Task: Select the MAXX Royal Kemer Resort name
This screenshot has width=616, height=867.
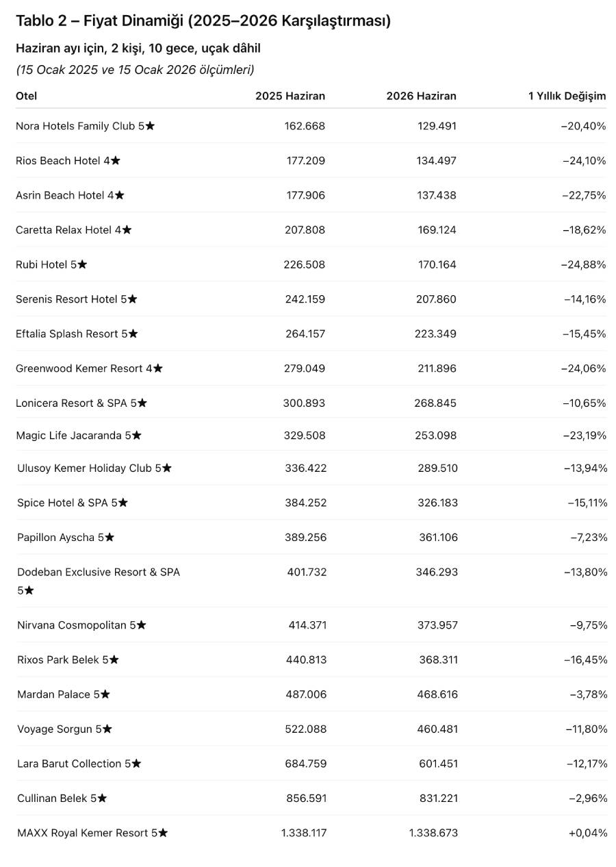Action: (x=92, y=833)
